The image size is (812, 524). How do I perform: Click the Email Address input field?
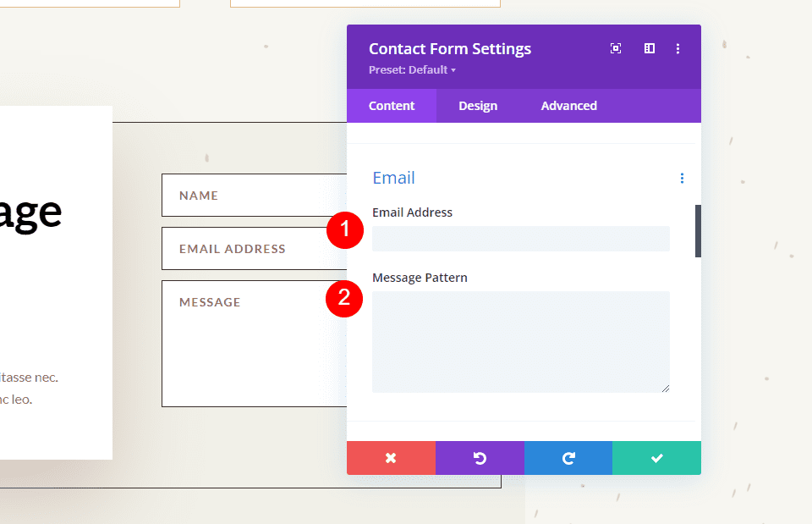520,238
